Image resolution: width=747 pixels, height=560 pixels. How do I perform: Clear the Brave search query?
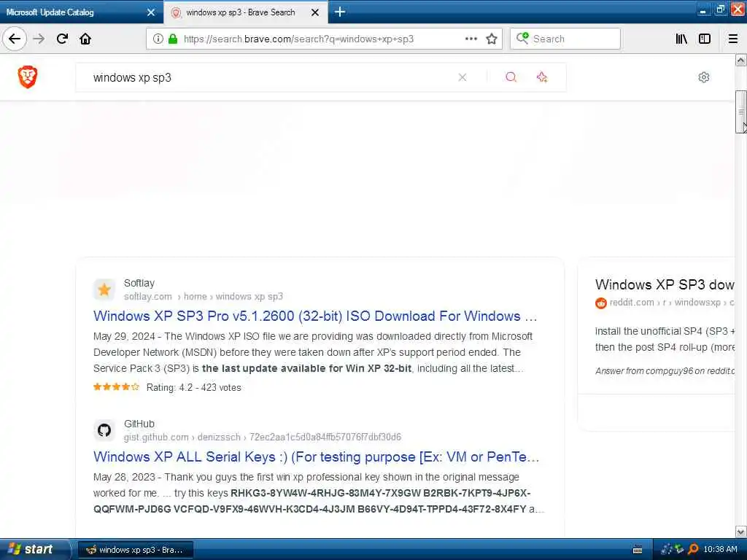462,77
